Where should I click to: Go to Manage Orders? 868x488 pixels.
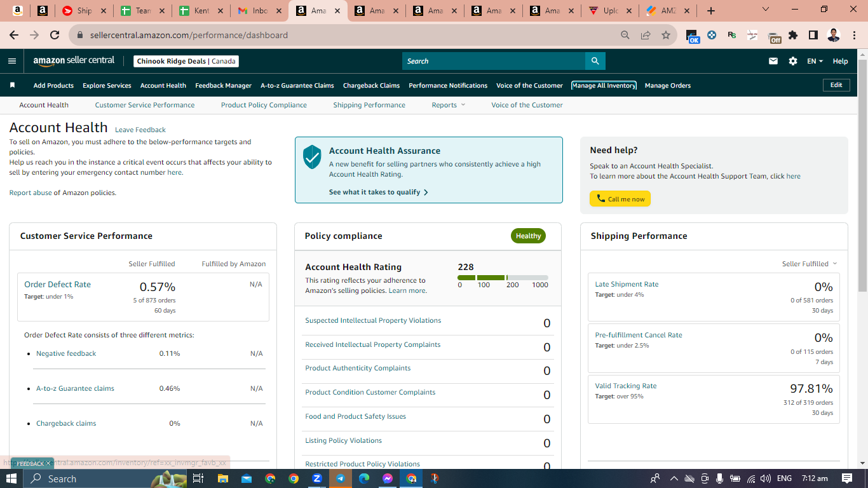(668, 85)
